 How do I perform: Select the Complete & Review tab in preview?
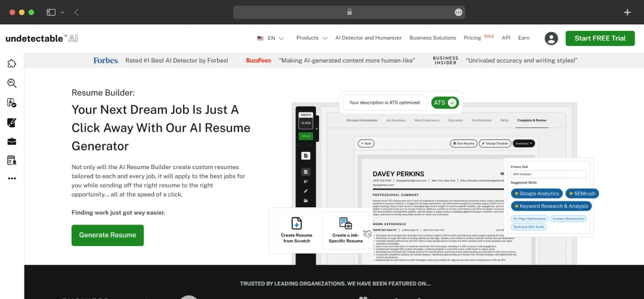pos(531,120)
